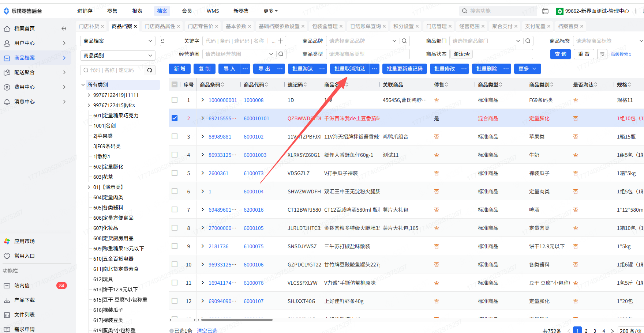Click search icon next to 商品品牌
The height and width of the screenshot is (333, 644).
pos(404,41)
